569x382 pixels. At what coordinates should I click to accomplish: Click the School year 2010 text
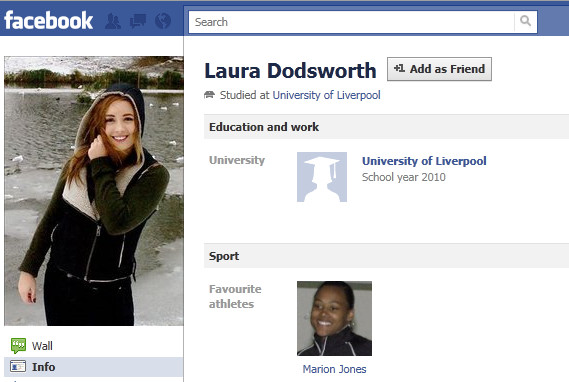pos(404,177)
